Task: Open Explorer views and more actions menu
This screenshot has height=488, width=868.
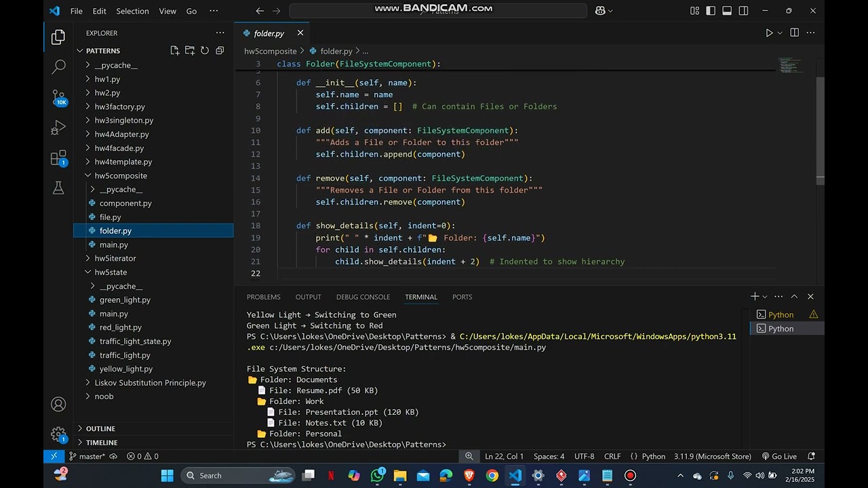Action: (x=220, y=33)
